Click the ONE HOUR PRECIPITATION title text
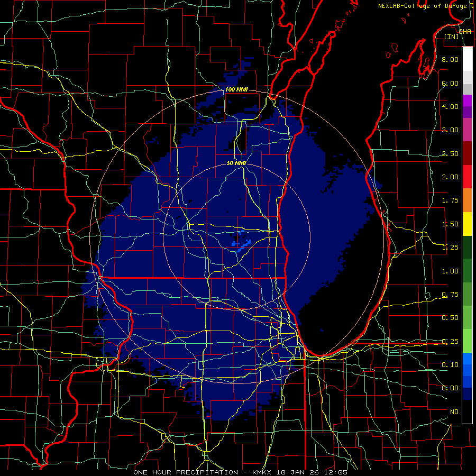476x476 pixels. coord(186,472)
